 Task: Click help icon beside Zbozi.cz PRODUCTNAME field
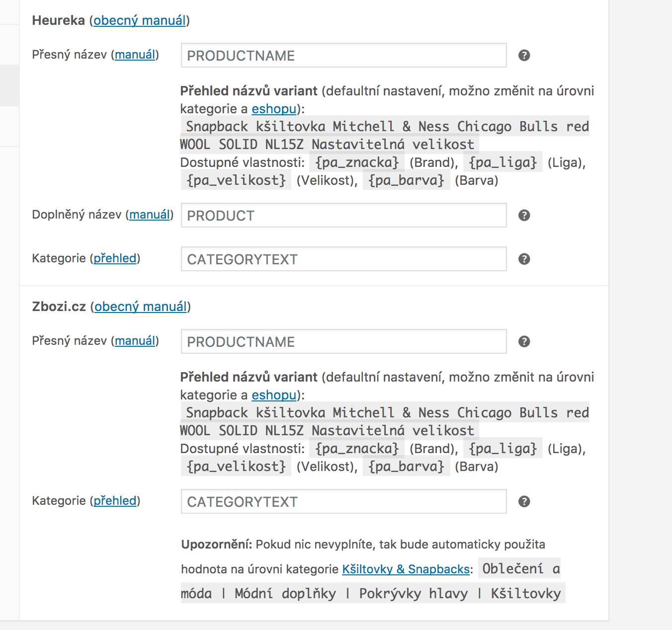click(x=524, y=341)
